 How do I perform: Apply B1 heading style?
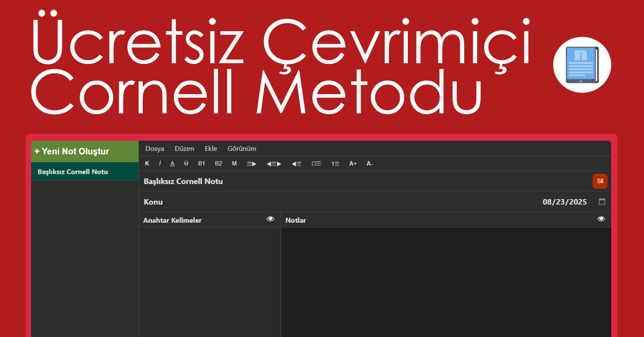[x=202, y=164]
